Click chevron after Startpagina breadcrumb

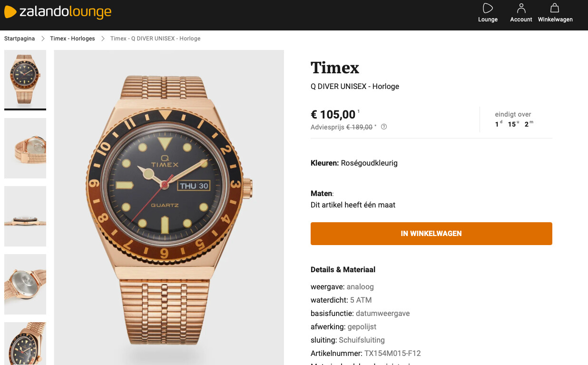pos(43,39)
